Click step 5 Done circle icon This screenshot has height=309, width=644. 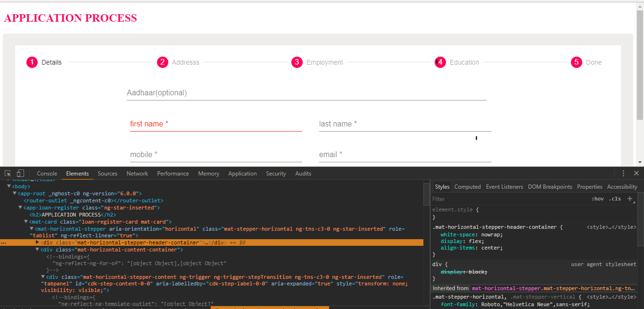pos(576,62)
